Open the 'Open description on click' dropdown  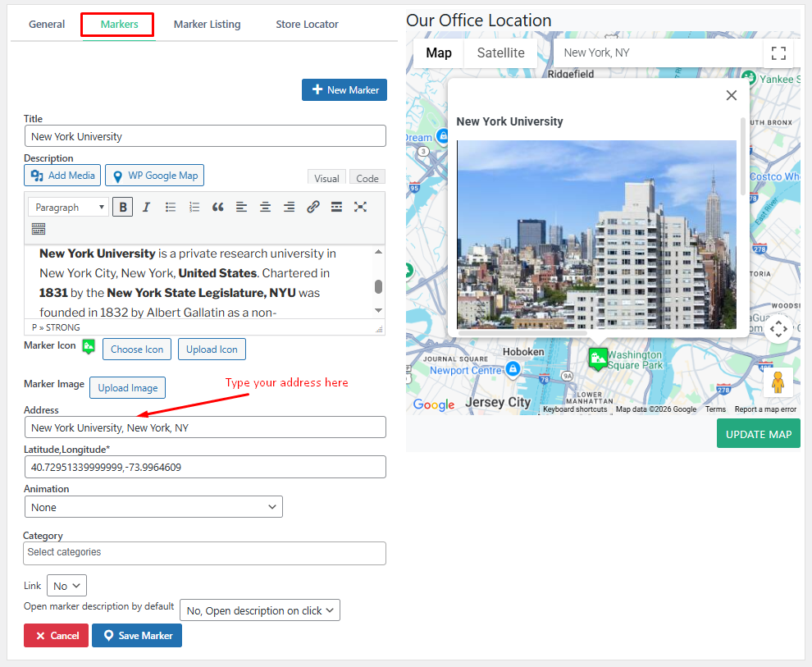(x=260, y=610)
